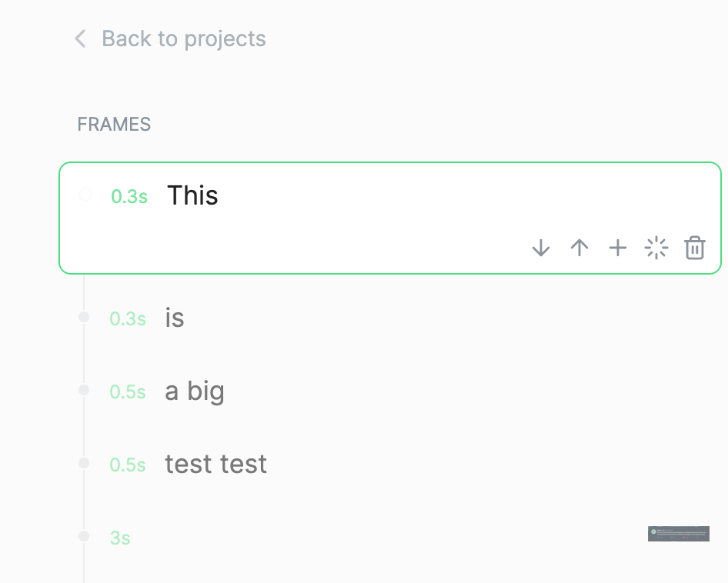
Task: Click the 0.5s duration beside 'test test'
Action: (x=128, y=465)
